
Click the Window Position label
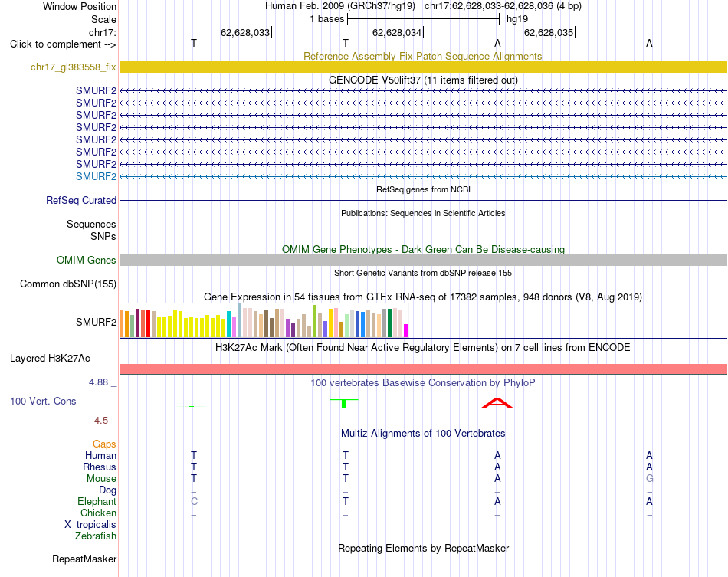(x=80, y=6)
